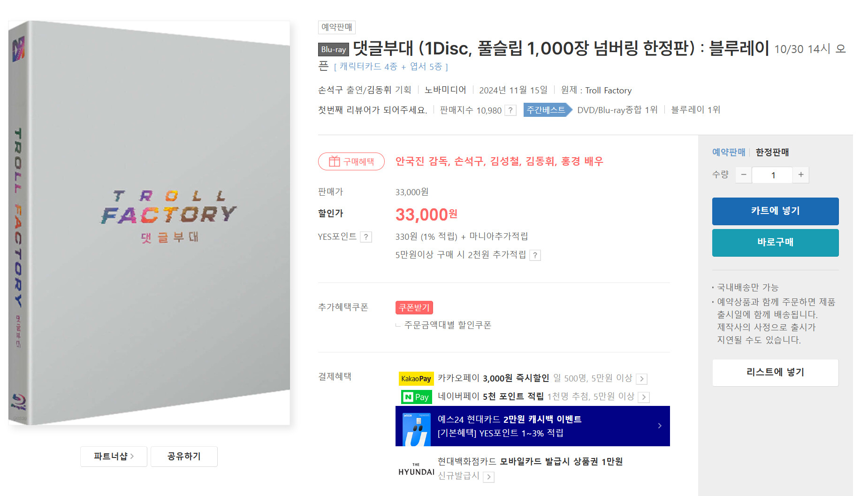Click the 쿠폰받기 coupon button
868x496 pixels.
[x=414, y=307]
